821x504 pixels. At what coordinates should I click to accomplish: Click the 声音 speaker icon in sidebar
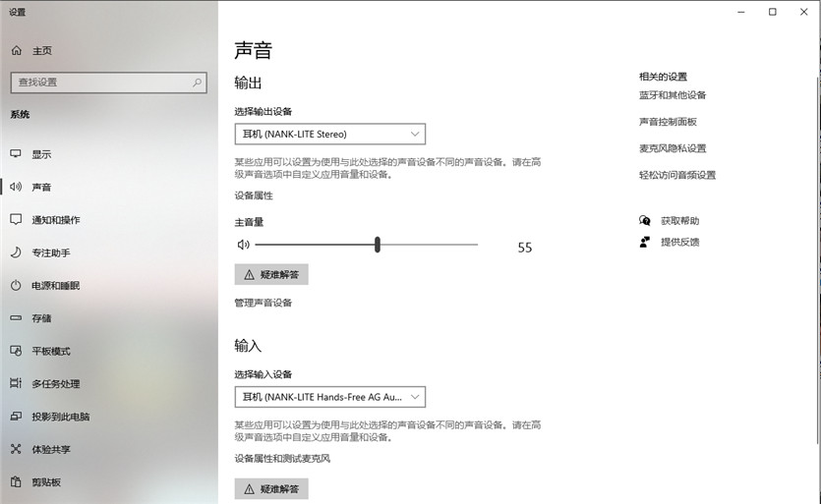tap(16, 187)
